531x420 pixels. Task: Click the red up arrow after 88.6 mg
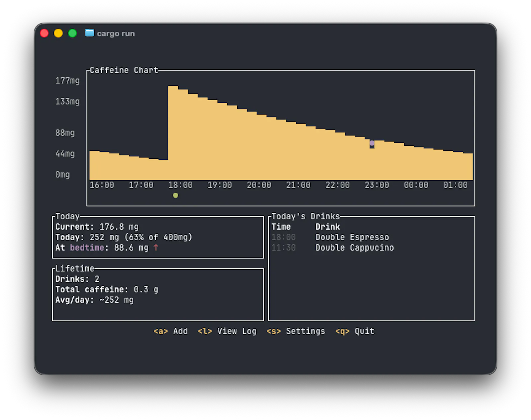(x=156, y=248)
